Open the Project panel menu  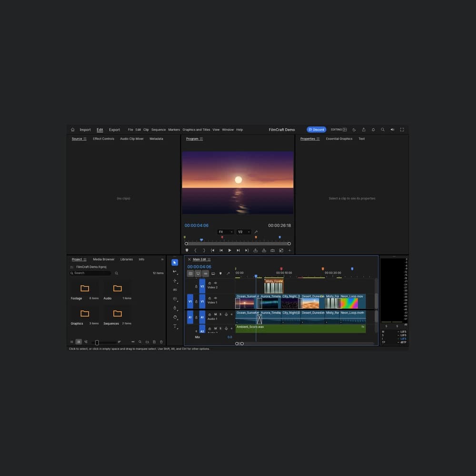coord(85,259)
